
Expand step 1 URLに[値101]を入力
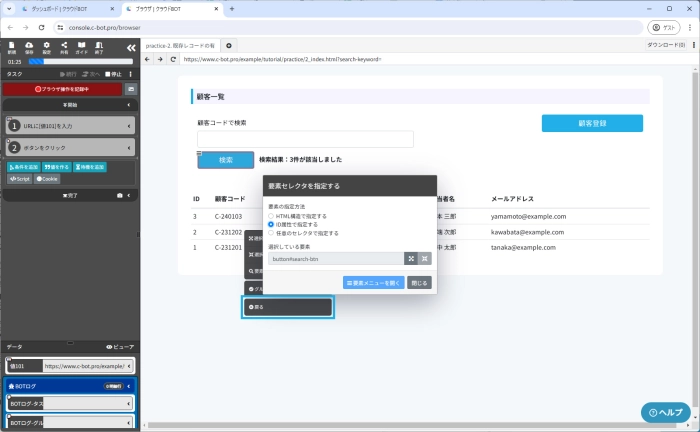[x=131, y=126]
